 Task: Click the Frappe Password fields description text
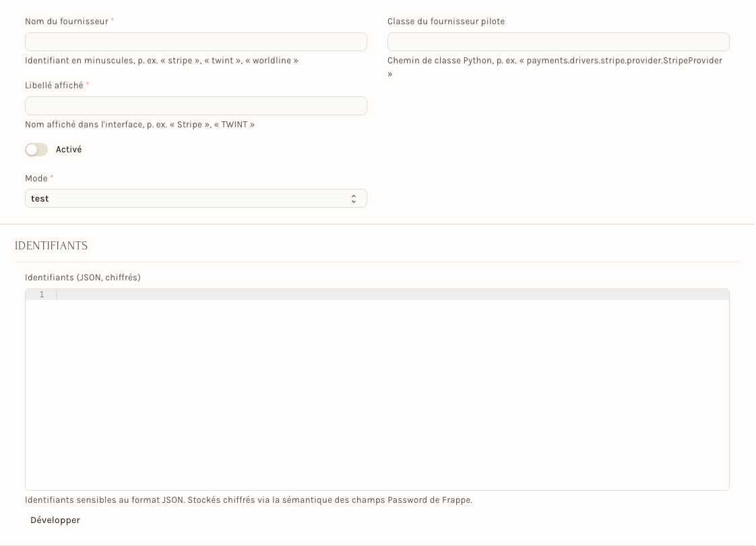(x=249, y=499)
